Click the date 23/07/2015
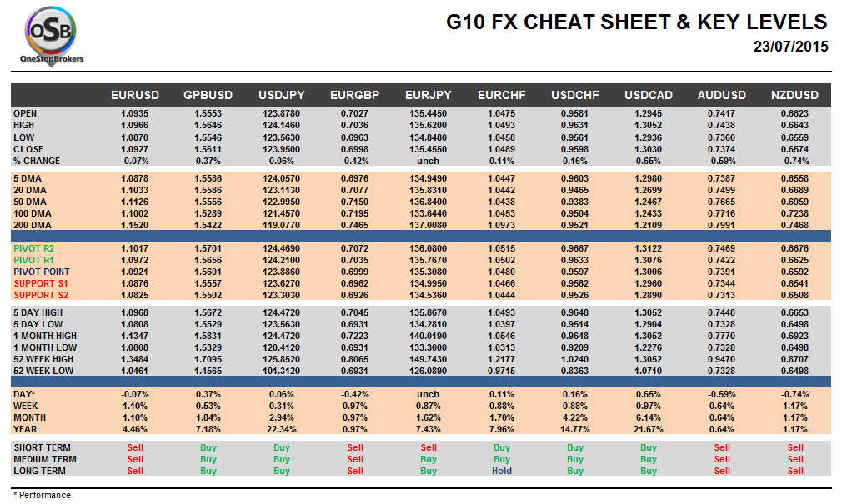The height and width of the screenshot is (504, 842). [790, 47]
